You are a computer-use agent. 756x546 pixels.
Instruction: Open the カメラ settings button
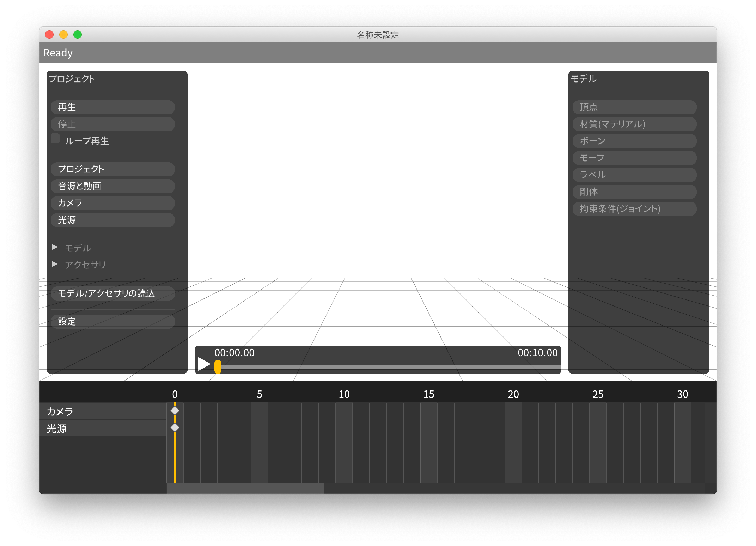pyautogui.click(x=113, y=203)
